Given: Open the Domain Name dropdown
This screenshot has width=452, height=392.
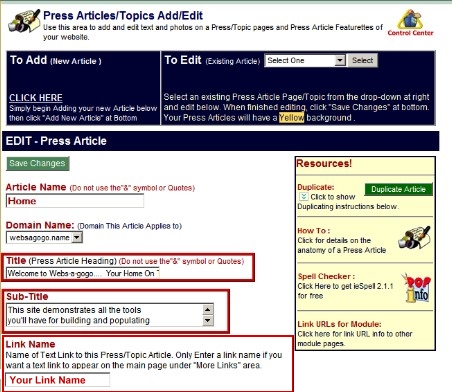Looking at the screenshot, I should click(x=44, y=238).
